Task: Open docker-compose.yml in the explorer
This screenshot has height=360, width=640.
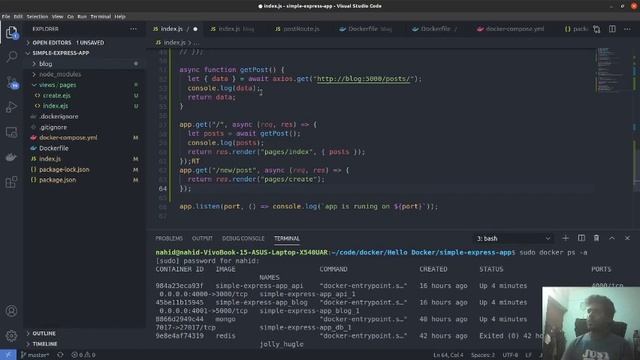Action: click(x=68, y=138)
